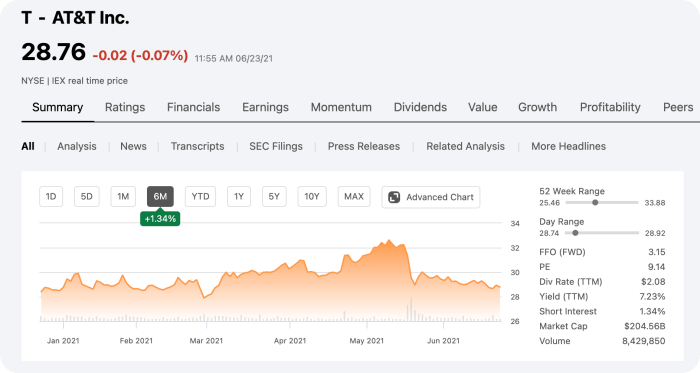Click the Day Range slider dot
Image resolution: width=700 pixels, height=373 pixels.
click(575, 233)
